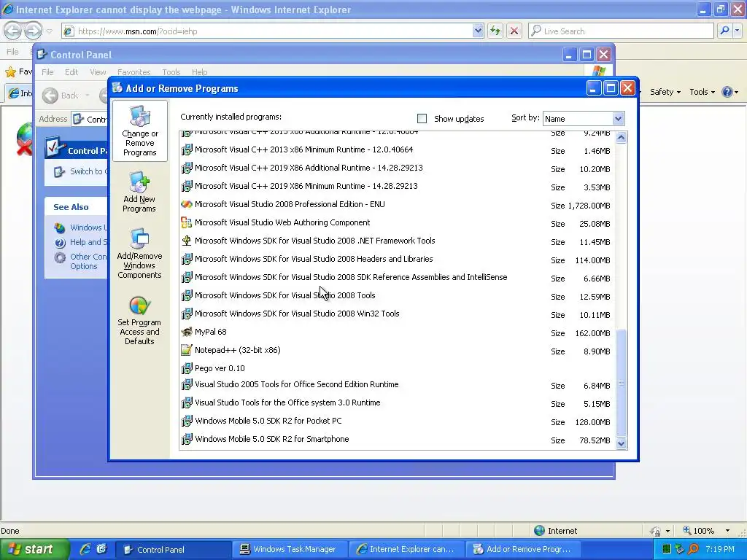Switch to Windows Task Manager taskbar button
The image size is (747, 560).
(x=290, y=549)
